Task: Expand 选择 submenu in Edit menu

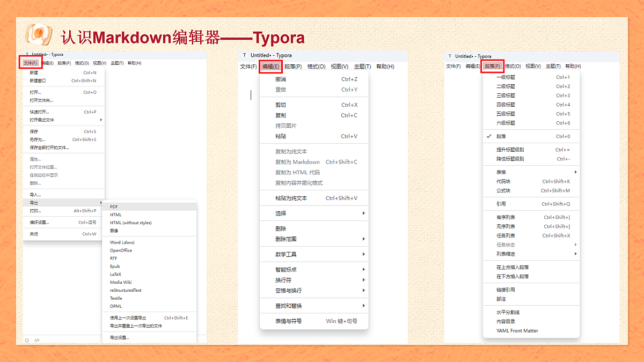Action: 314,213
